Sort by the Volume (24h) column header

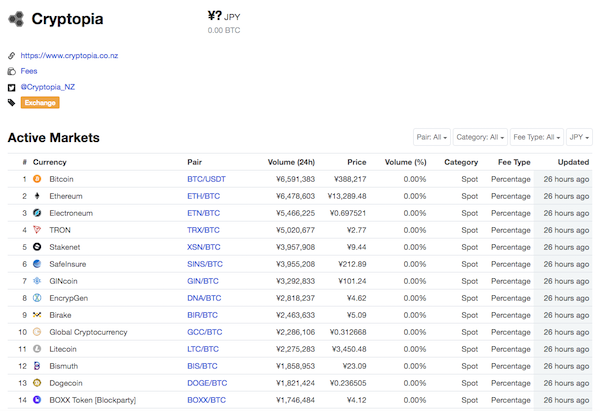coord(291,162)
